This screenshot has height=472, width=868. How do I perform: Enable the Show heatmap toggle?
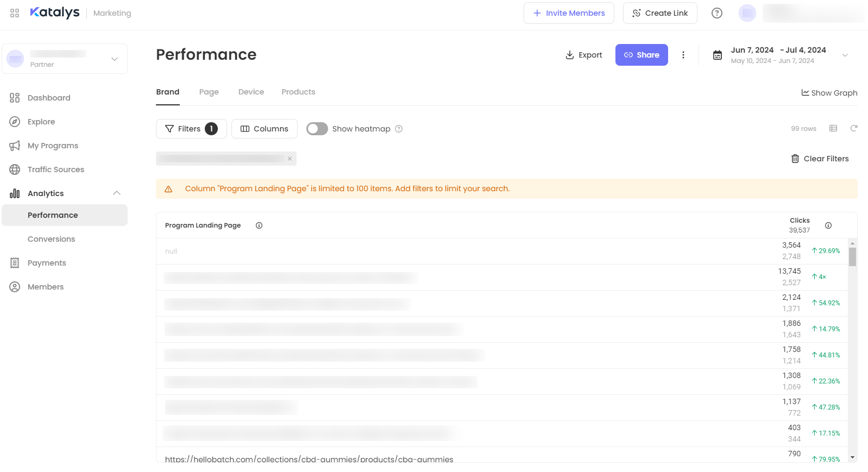coord(317,129)
